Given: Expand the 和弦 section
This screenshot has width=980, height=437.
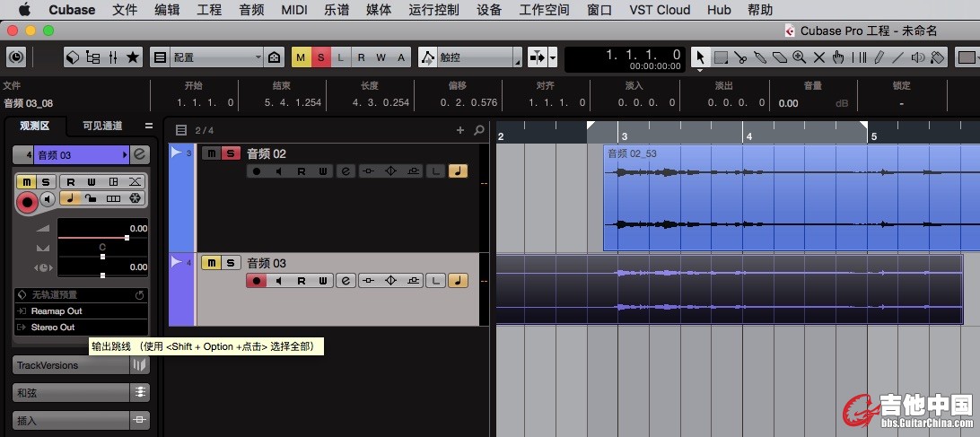Looking at the screenshot, I should [x=81, y=393].
